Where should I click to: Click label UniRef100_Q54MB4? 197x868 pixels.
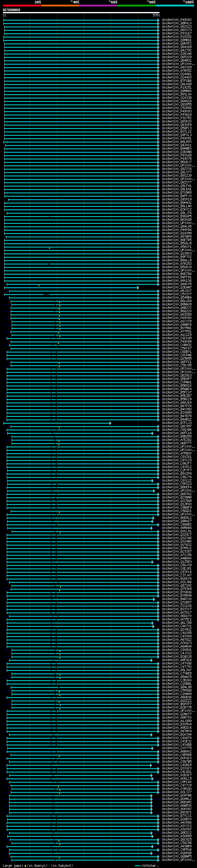pyautogui.click(x=177, y=297)
